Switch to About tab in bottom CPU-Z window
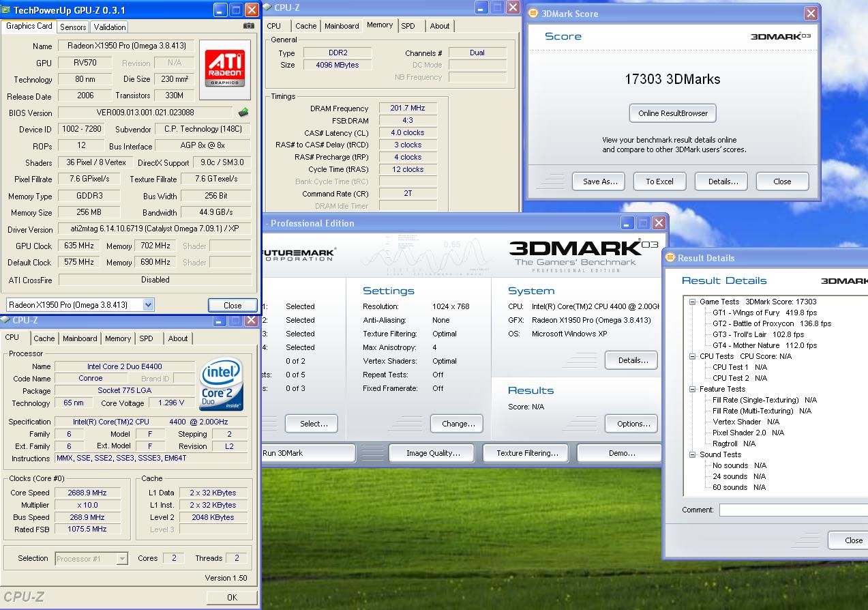The height and width of the screenshot is (610, 868). point(178,338)
